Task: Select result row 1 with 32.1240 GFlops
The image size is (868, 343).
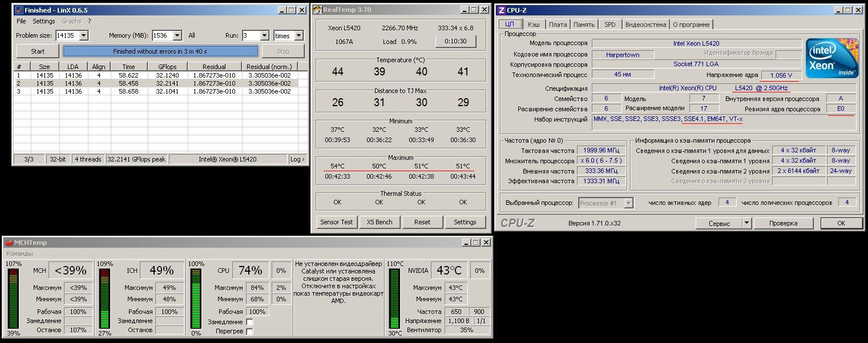Action: click(156, 75)
